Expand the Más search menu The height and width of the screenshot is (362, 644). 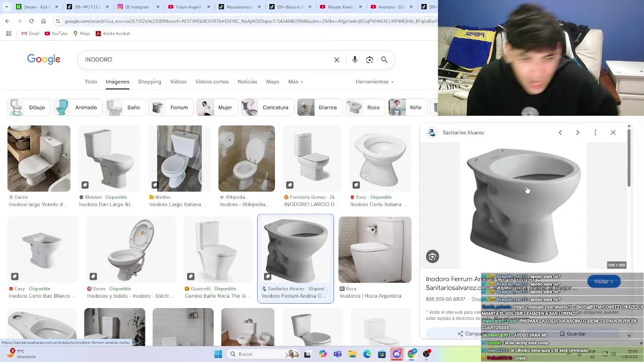coord(295,82)
